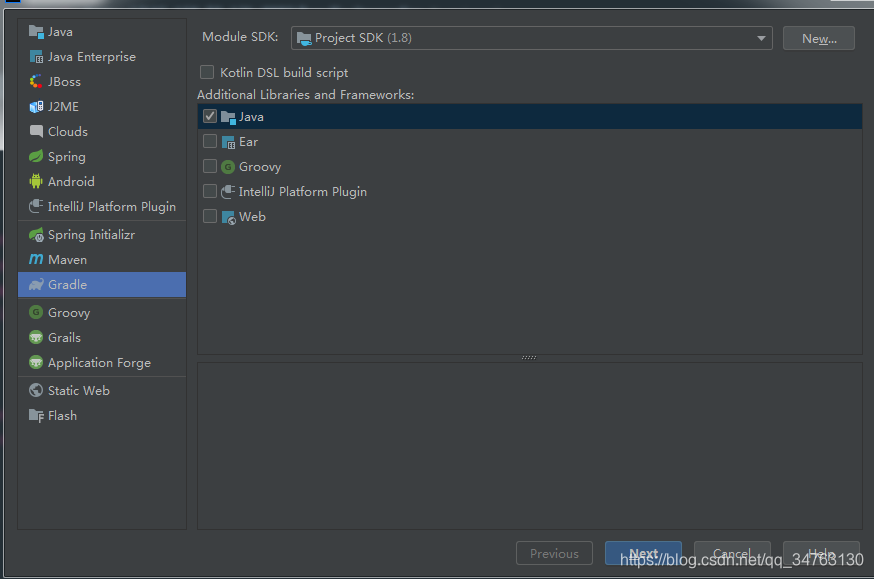The height and width of the screenshot is (579, 874).
Task: Click the framework description panel
Action: (x=530, y=446)
